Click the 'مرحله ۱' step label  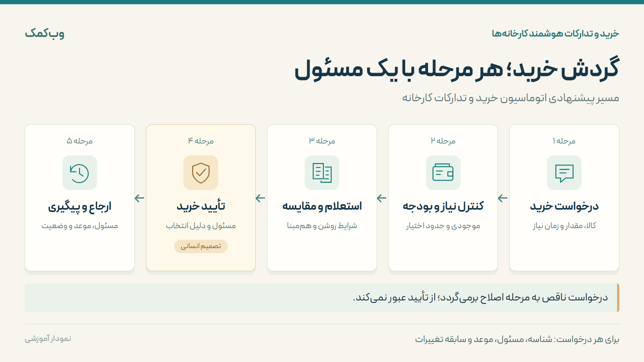point(564,141)
